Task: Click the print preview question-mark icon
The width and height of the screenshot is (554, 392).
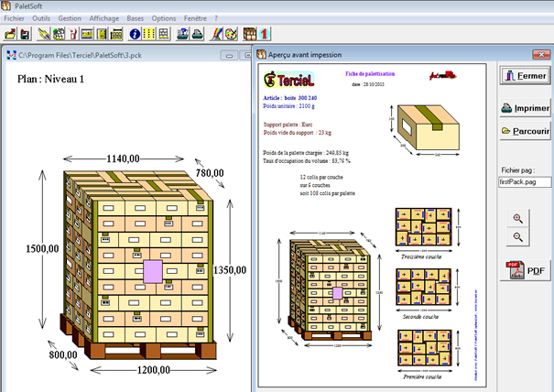Action: point(182,34)
